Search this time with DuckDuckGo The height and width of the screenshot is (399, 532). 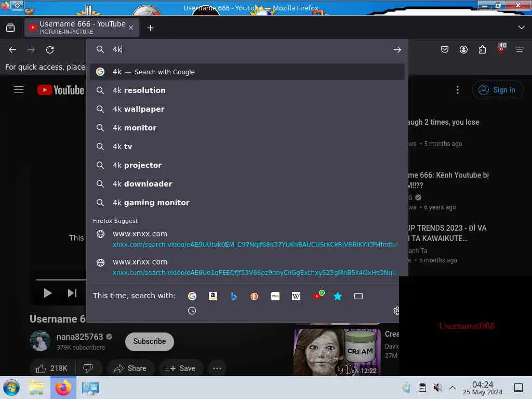(x=254, y=296)
